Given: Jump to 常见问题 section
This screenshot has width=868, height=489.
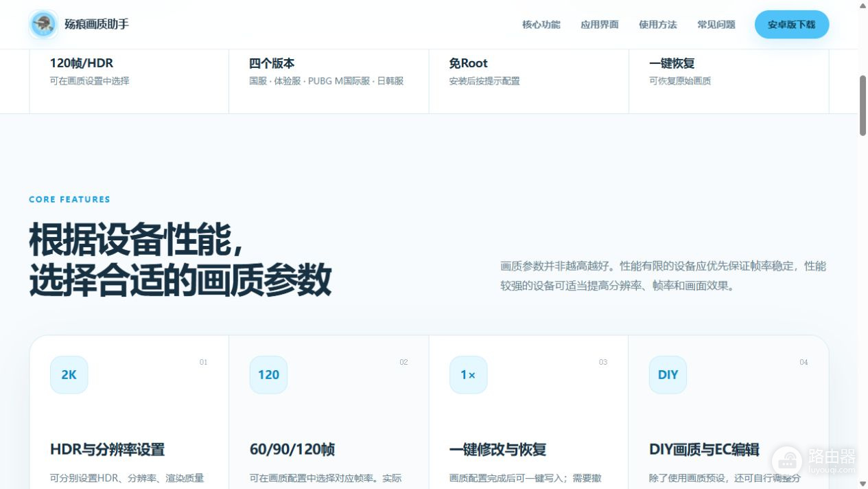Looking at the screenshot, I should point(716,25).
